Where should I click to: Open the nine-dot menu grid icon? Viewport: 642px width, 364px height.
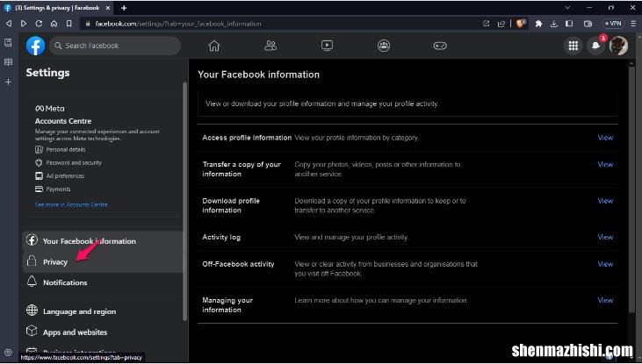coord(573,46)
